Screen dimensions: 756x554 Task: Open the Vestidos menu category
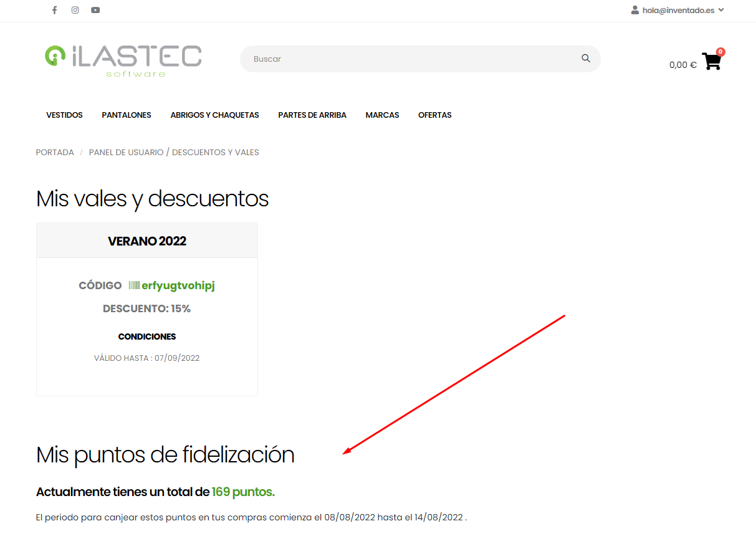tap(64, 115)
